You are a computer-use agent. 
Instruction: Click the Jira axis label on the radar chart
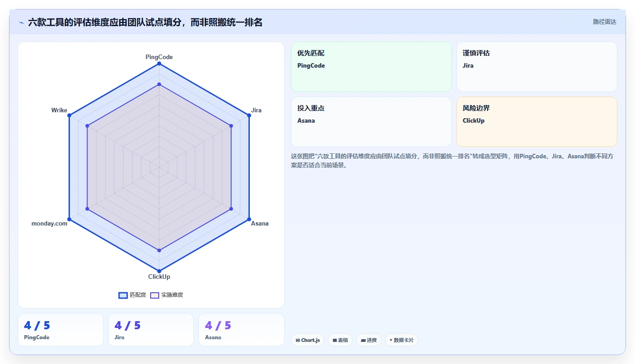point(256,110)
